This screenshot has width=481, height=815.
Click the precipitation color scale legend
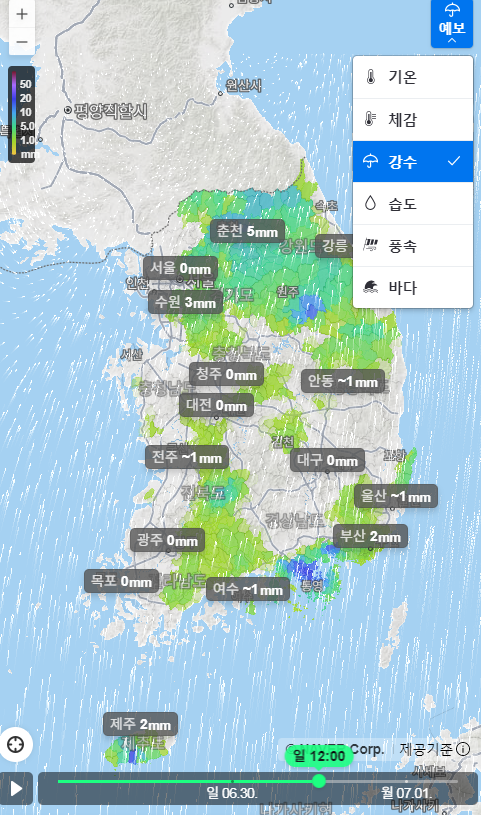pos(22,114)
